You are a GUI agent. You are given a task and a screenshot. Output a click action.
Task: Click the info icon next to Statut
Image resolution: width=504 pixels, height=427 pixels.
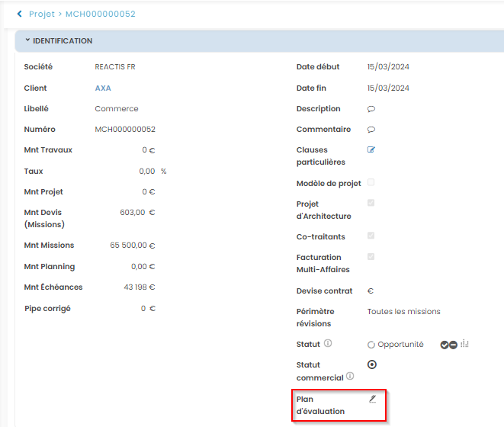[x=328, y=344]
